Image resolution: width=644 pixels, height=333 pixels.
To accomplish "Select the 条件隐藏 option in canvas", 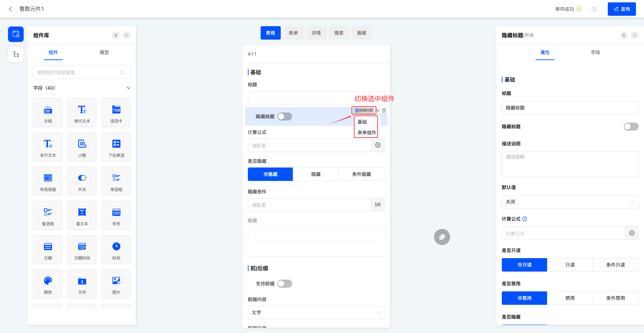I will tap(361, 174).
